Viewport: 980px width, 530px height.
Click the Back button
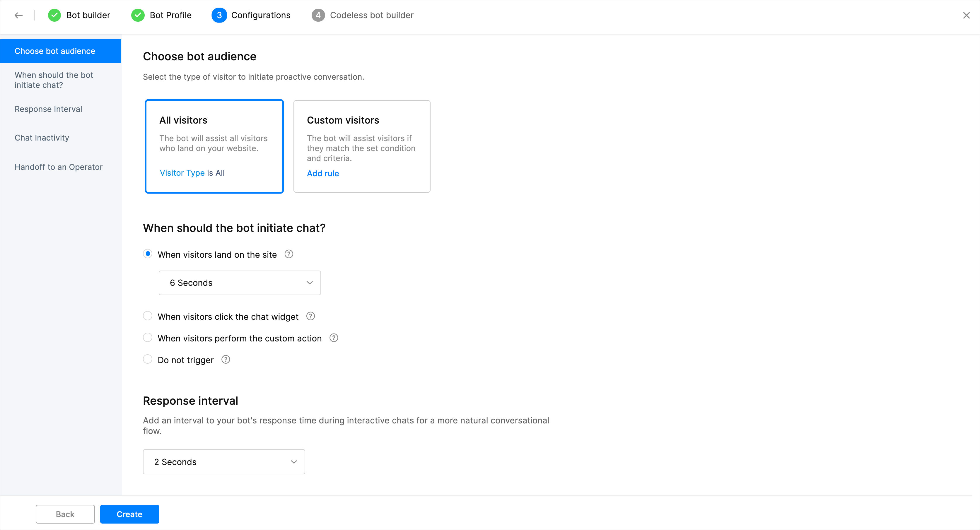point(65,514)
